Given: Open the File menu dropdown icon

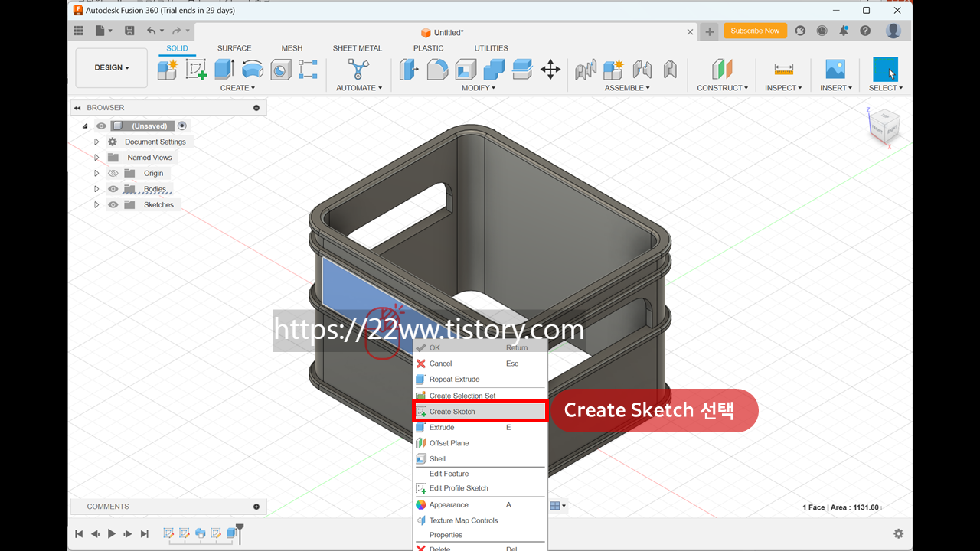Looking at the screenshot, I should (x=103, y=31).
